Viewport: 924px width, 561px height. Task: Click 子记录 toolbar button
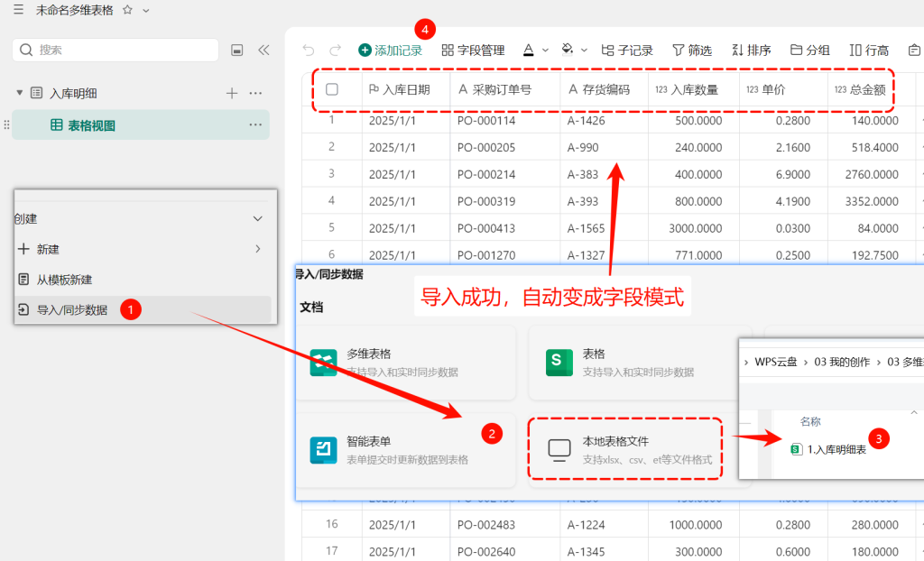[x=627, y=51]
